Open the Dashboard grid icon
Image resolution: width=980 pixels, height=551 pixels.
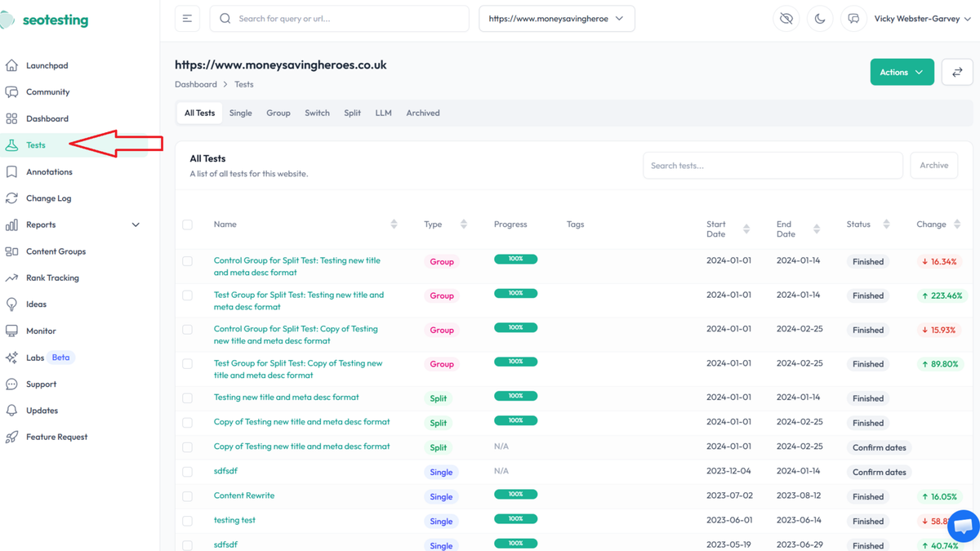click(x=11, y=118)
